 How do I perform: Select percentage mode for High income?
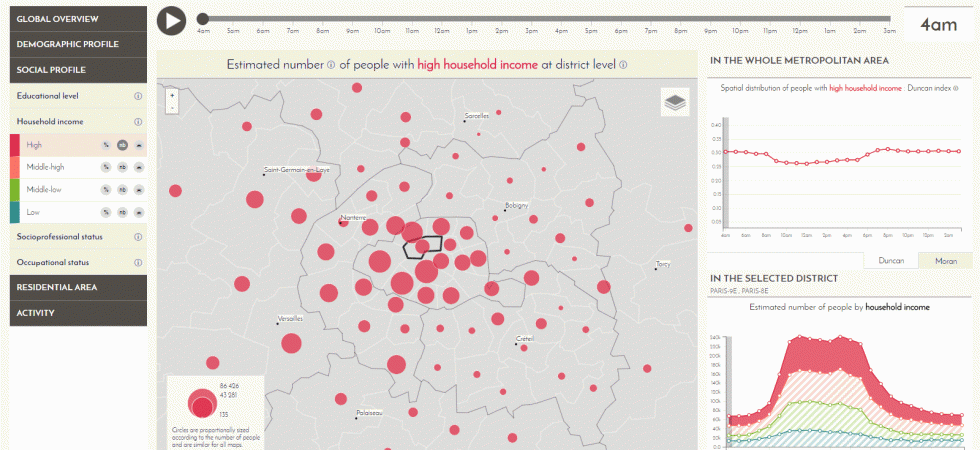coord(105,145)
